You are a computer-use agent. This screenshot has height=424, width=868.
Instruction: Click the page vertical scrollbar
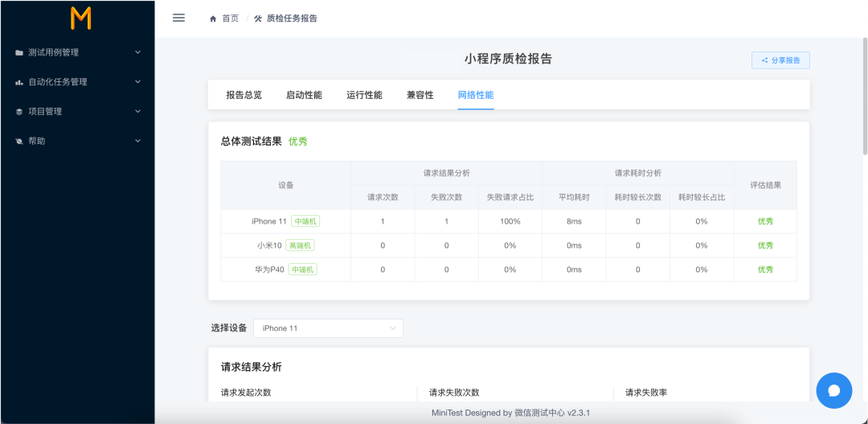click(x=865, y=96)
